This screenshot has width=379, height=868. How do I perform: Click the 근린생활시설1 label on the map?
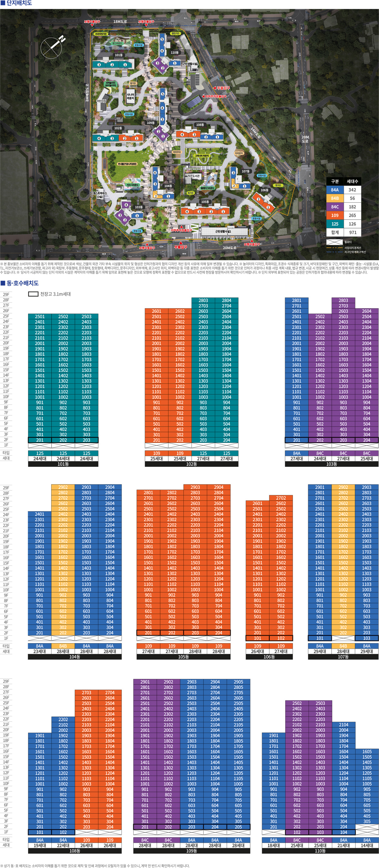[223, 231]
